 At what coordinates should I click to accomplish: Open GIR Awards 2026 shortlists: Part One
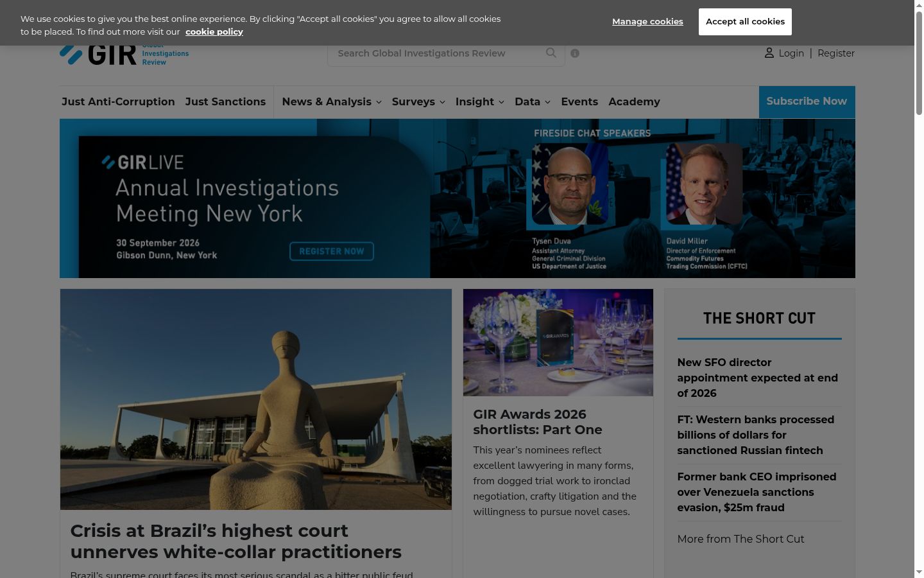pos(538,422)
